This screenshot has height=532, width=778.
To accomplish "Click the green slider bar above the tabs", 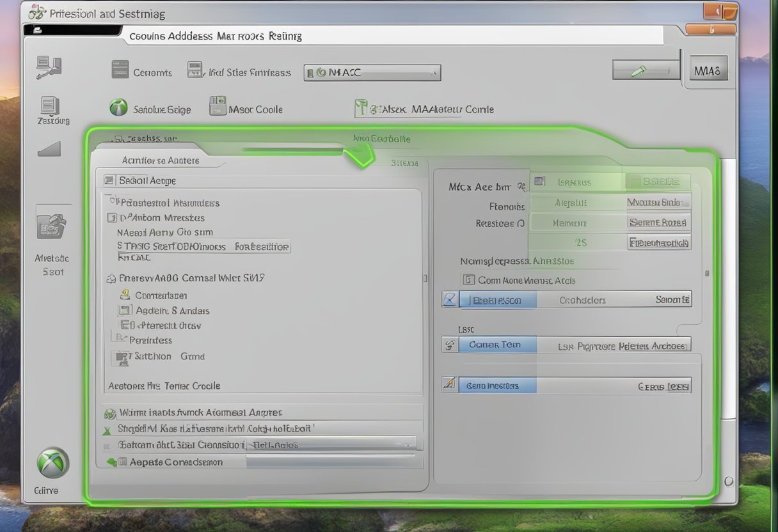I will click(x=294, y=151).
